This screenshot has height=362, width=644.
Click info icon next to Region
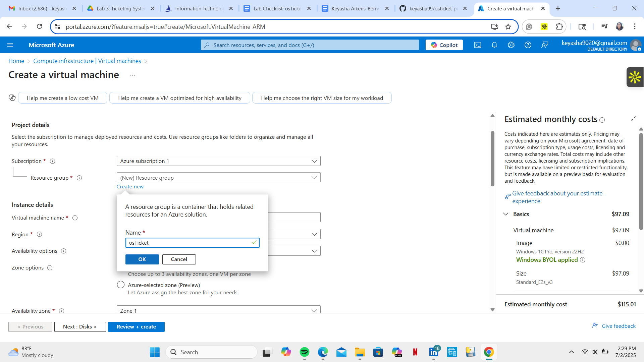coord(39,234)
